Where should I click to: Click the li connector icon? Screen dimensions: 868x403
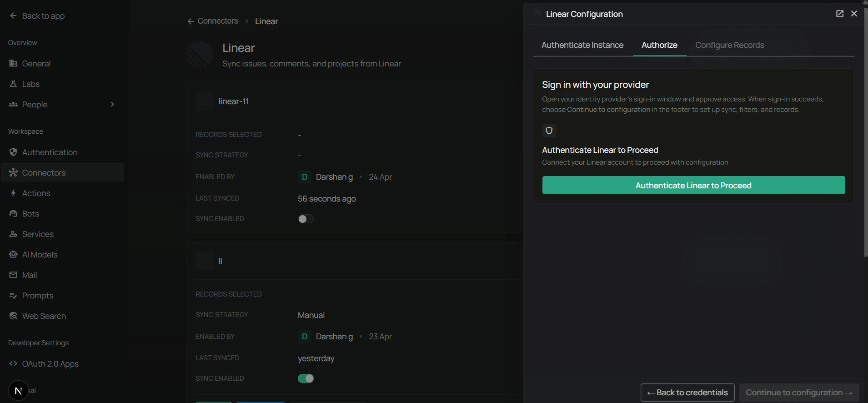pos(205,261)
